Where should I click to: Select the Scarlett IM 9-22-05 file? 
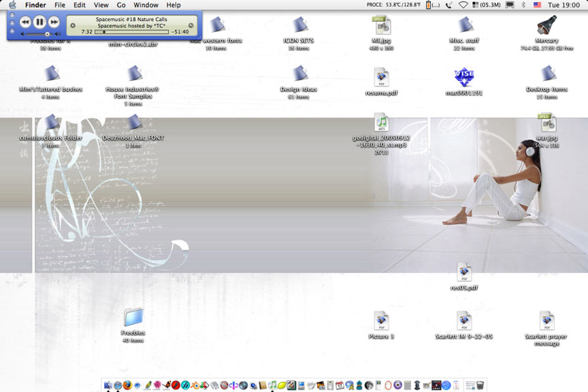[x=464, y=321]
